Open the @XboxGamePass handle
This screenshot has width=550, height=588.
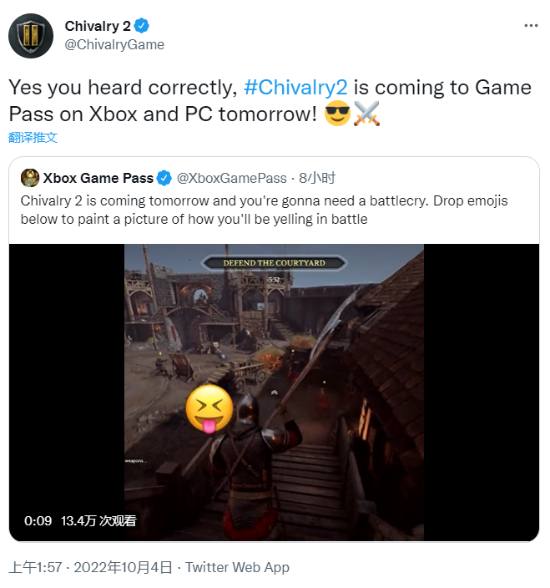pos(231,178)
